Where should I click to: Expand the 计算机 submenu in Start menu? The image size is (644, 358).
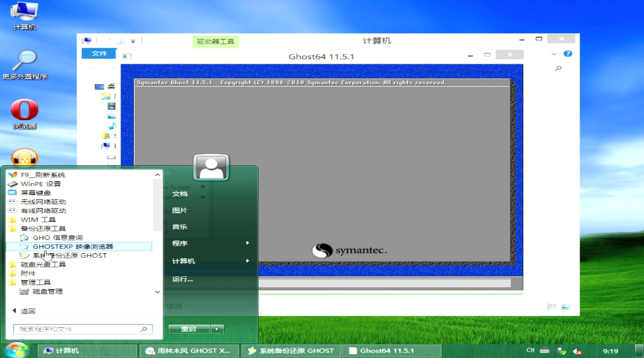(211, 261)
